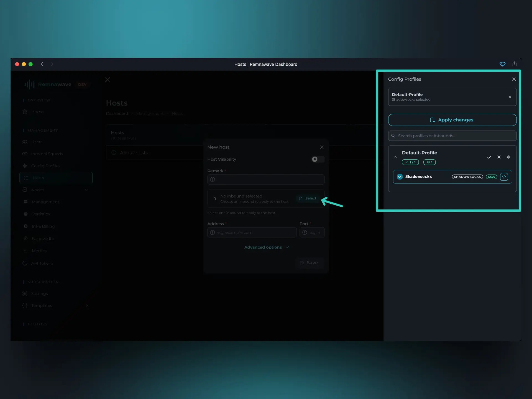This screenshot has width=532, height=399.
Task: Go to Dashboard via the breadcrumb
Action: pos(117,113)
